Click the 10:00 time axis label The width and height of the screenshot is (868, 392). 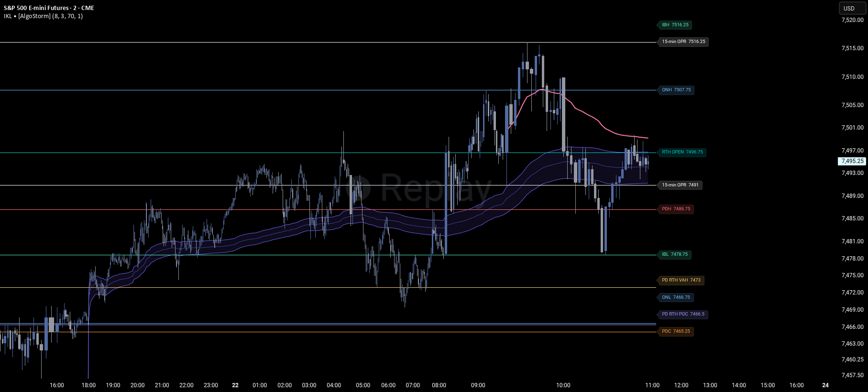pyautogui.click(x=563, y=385)
